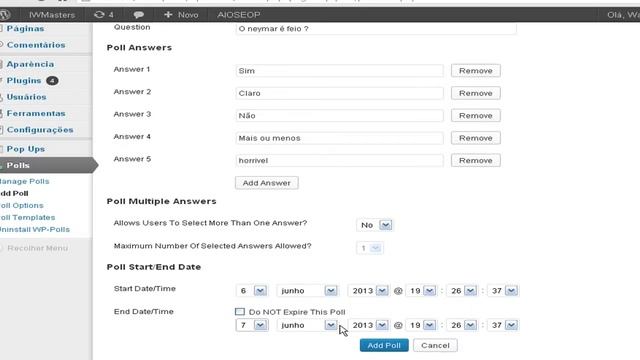Image resolution: width=640 pixels, height=360 pixels.
Task: Remove Answer 4 Mais ou menos
Action: 476,138
